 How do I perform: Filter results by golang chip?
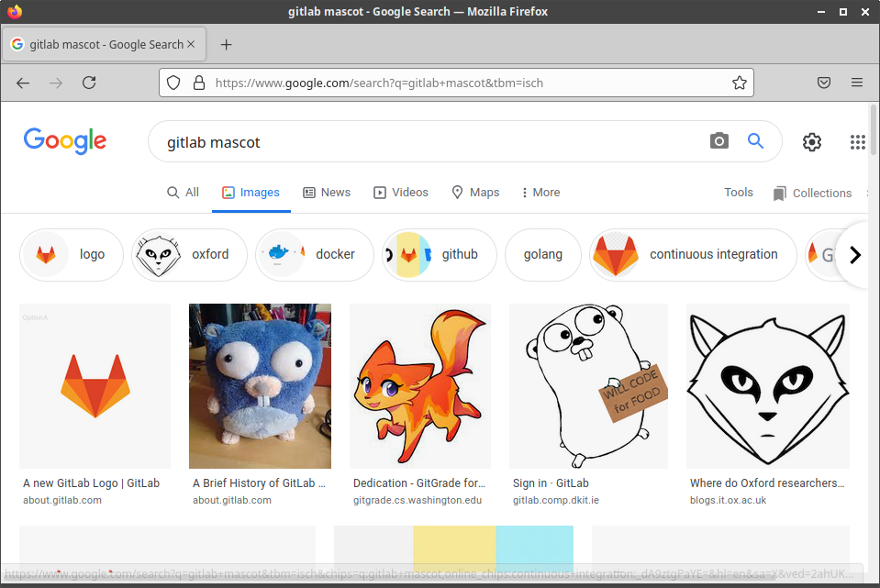point(542,255)
